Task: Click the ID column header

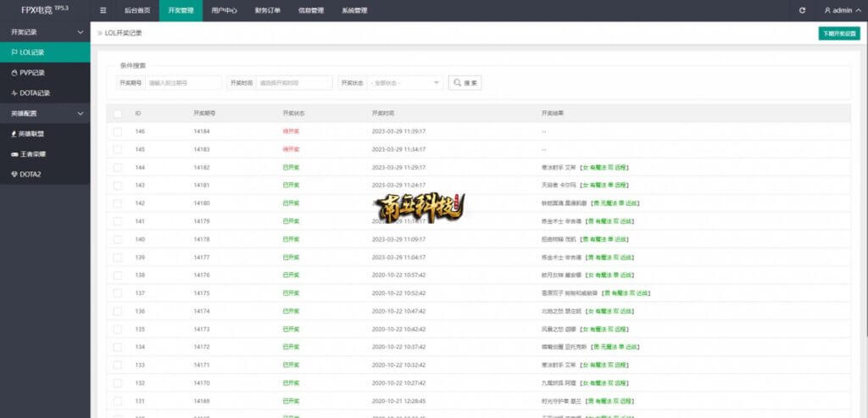Action: tap(138, 113)
